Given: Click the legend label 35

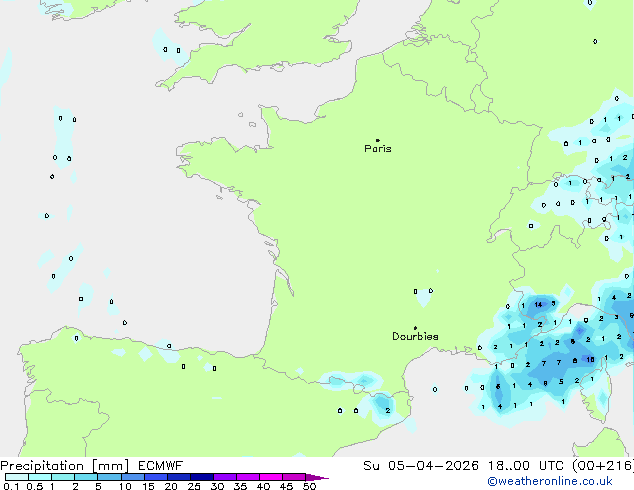Looking at the screenshot, I should coord(240,486).
